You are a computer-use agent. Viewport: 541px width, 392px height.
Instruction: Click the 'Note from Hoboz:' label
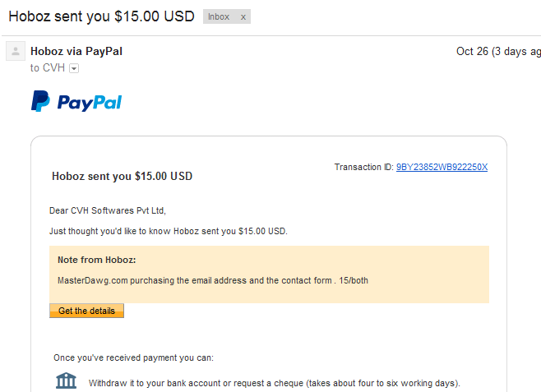click(x=96, y=260)
